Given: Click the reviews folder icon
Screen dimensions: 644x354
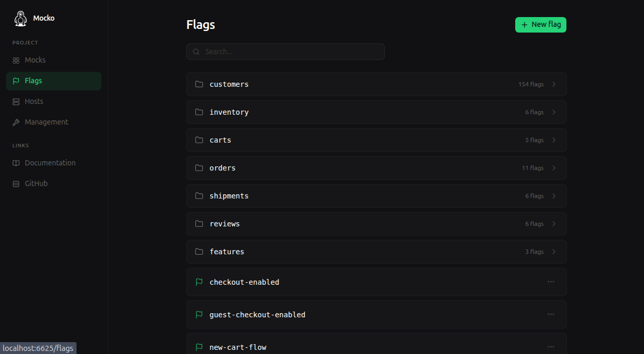Looking at the screenshot, I should coord(199,224).
